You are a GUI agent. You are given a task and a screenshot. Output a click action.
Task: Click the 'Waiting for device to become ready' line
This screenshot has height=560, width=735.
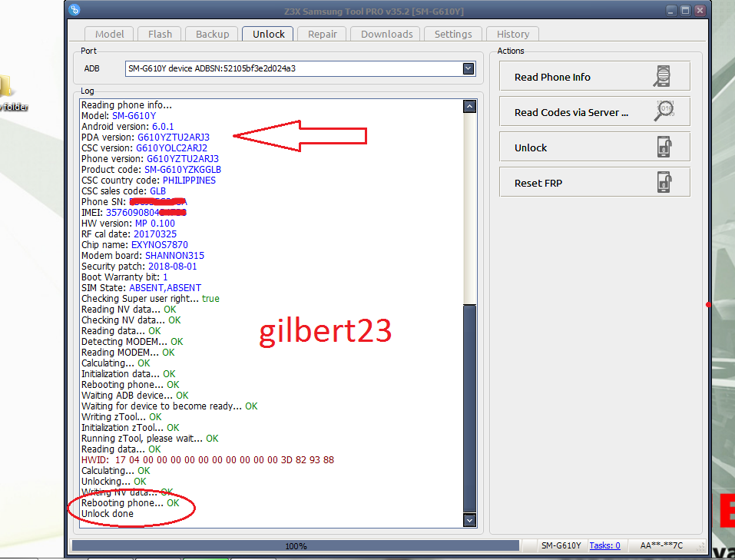[169, 406]
